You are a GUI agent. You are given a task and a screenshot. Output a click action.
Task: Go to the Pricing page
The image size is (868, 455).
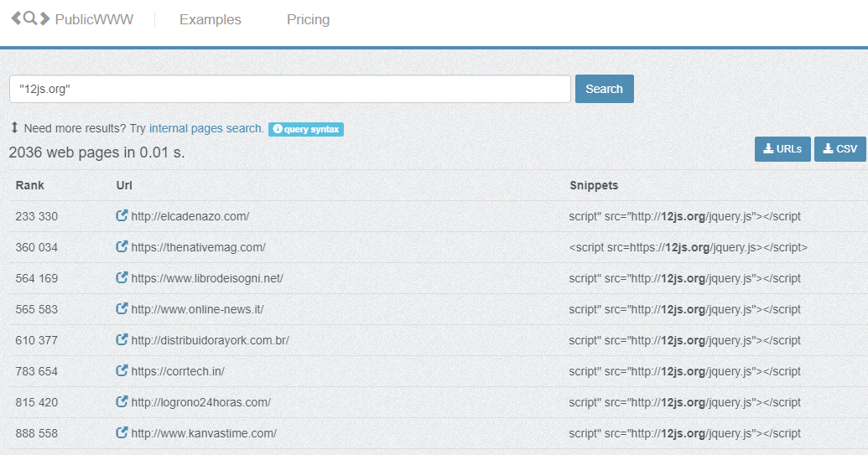coord(308,19)
